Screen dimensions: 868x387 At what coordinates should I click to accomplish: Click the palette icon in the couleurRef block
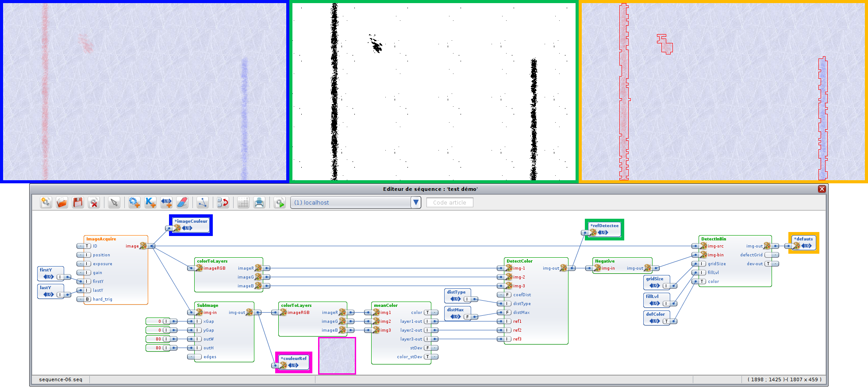(283, 365)
